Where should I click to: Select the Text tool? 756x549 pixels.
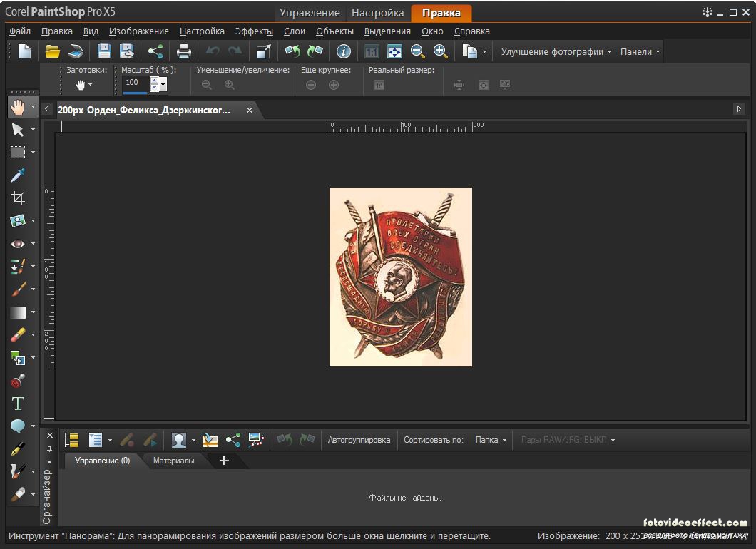pos(18,403)
